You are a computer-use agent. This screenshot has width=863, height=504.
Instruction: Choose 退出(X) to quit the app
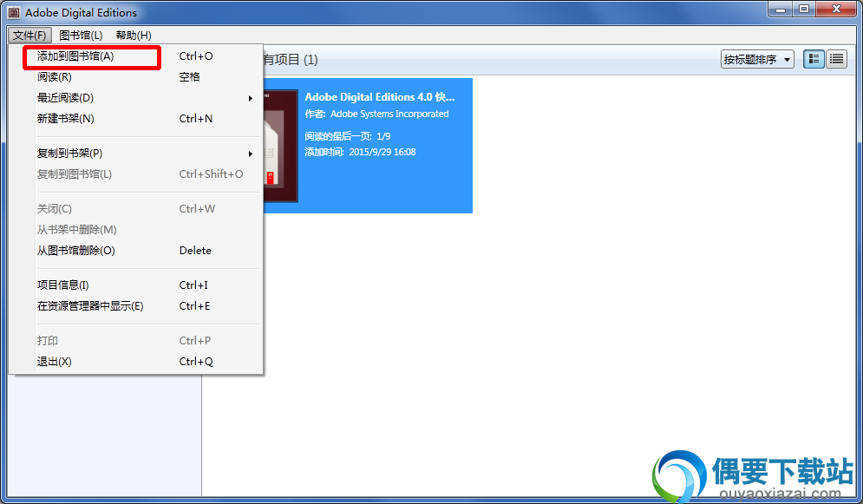[135, 362]
